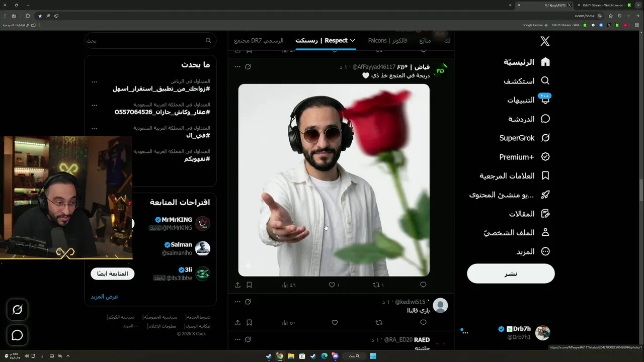The image size is (644, 362).
Task: Reply to the kediwi515 post
Action: coord(423,322)
